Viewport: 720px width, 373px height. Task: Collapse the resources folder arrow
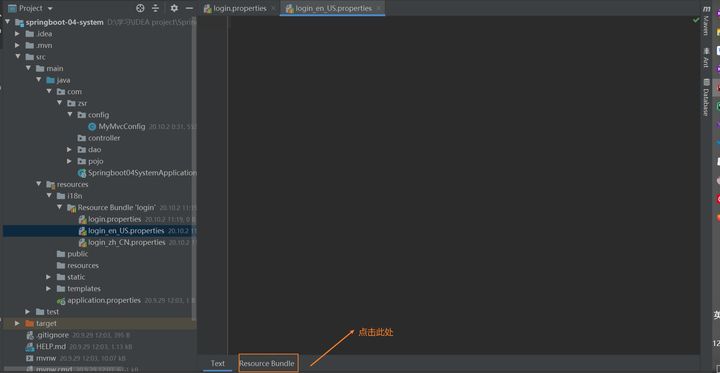(x=39, y=184)
